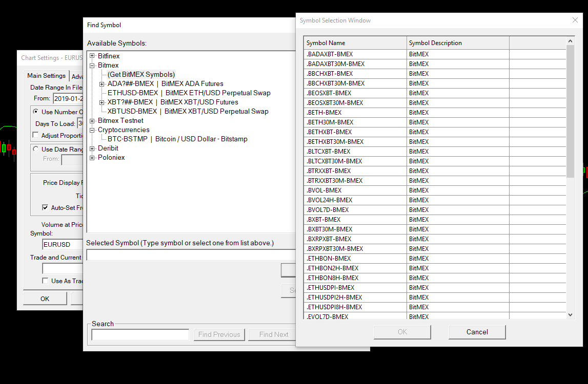The width and height of the screenshot is (588, 384).
Task: Click the Date Range From field
Action: [x=68, y=98]
